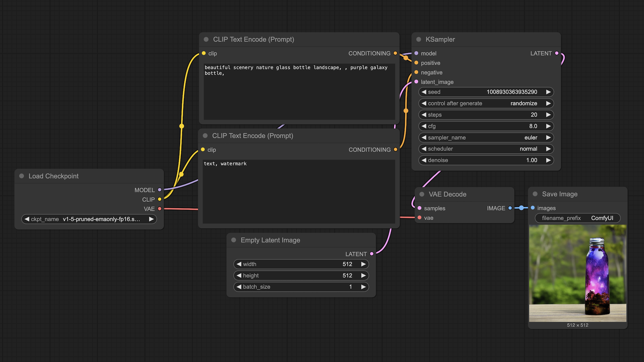Increase the seed value with right arrow

(x=548, y=92)
